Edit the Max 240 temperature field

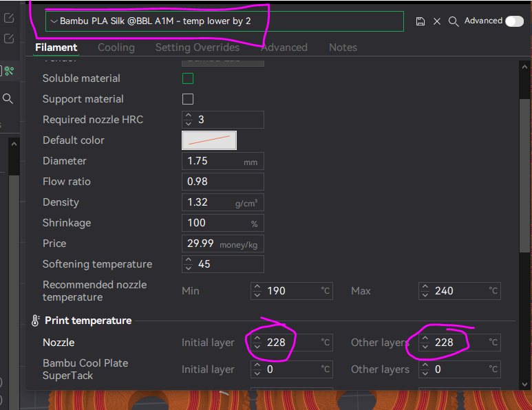point(460,291)
